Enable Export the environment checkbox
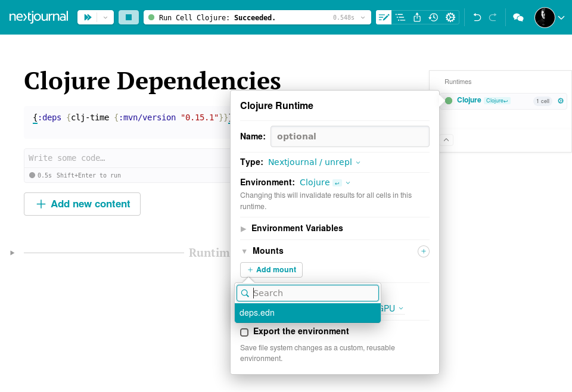 (244, 332)
